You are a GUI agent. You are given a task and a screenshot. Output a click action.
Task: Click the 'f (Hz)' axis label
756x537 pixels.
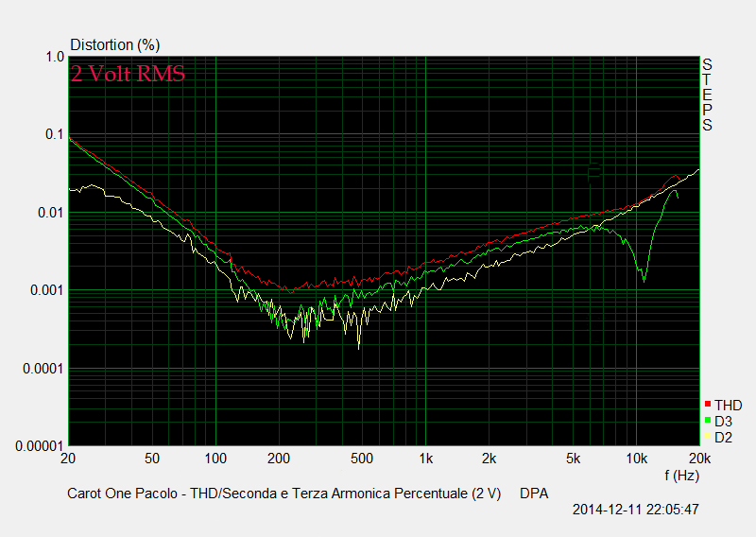click(680, 475)
